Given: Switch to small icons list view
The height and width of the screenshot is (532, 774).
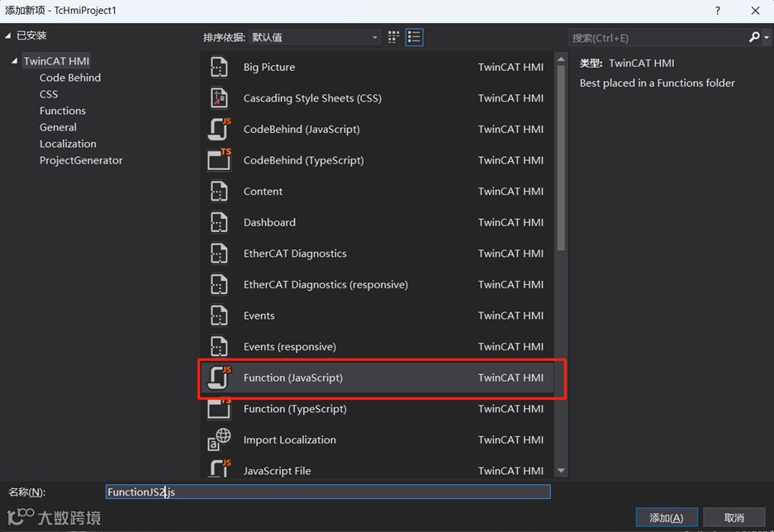Looking at the screenshot, I should point(414,37).
